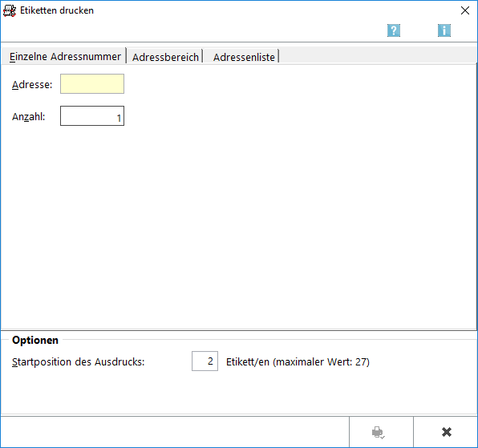Close the Etiketten drucken window
Image resolution: width=478 pixels, height=448 pixels.
pos(465,10)
